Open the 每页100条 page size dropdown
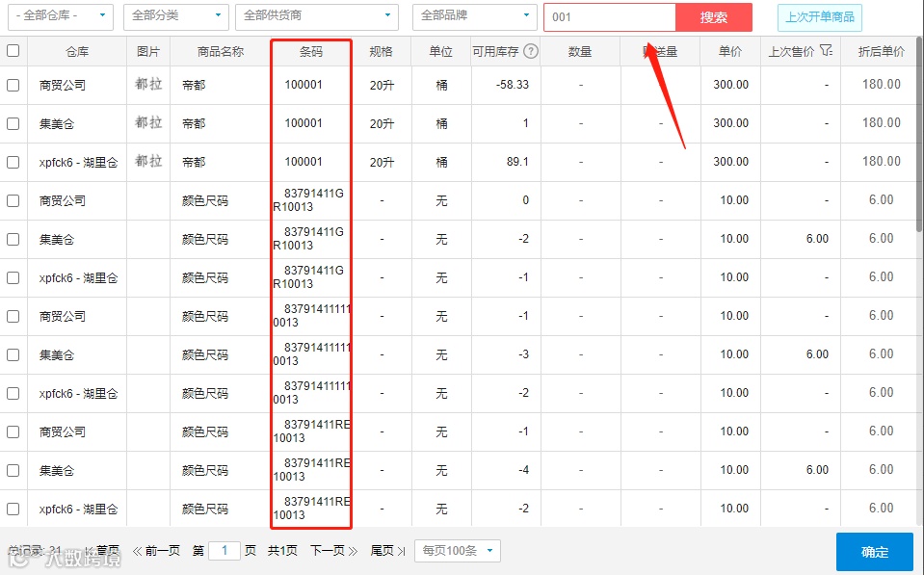 click(x=458, y=551)
